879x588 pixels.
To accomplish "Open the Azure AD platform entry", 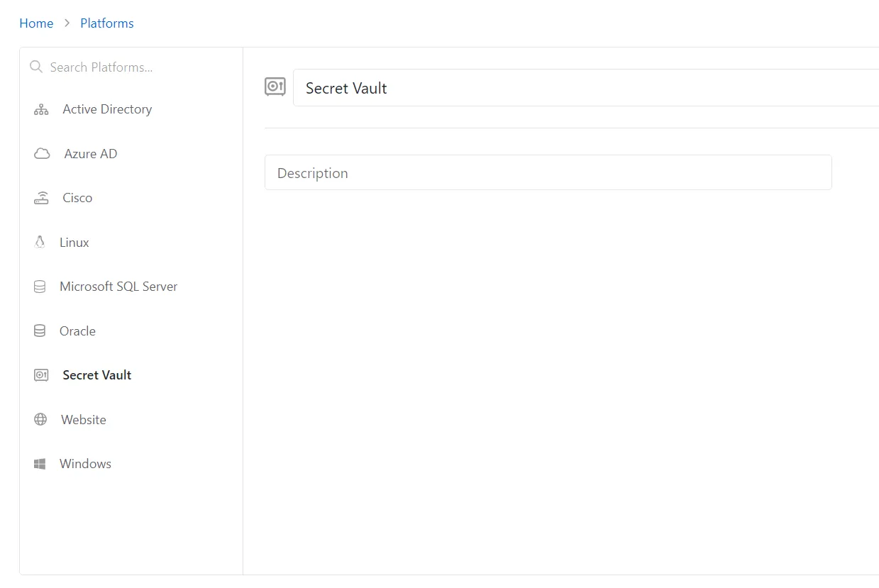I will (x=131, y=154).
